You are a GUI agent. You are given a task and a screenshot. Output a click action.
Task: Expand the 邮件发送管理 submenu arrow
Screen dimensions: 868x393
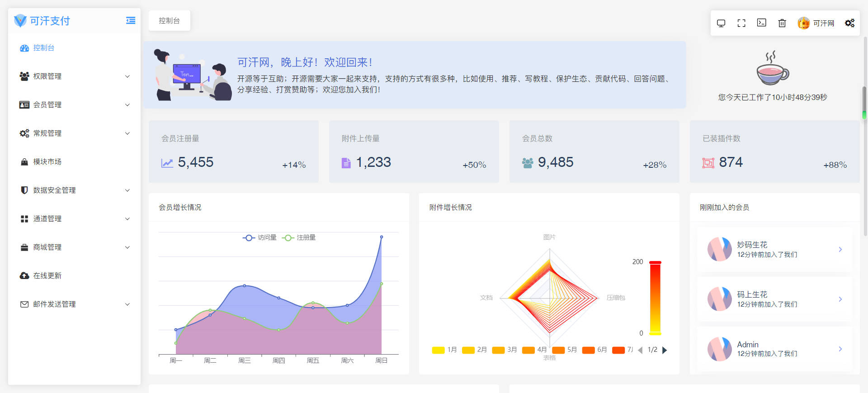pyautogui.click(x=127, y=304)
